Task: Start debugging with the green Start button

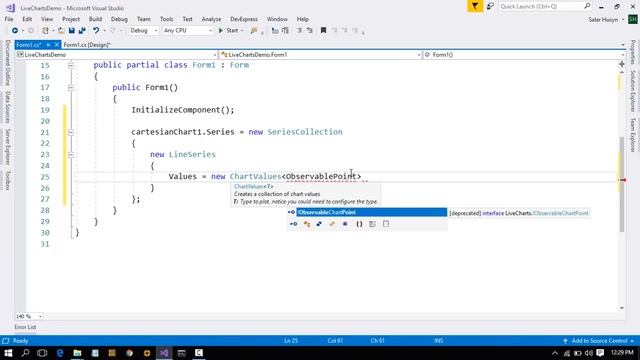Action: pos(229,31)
